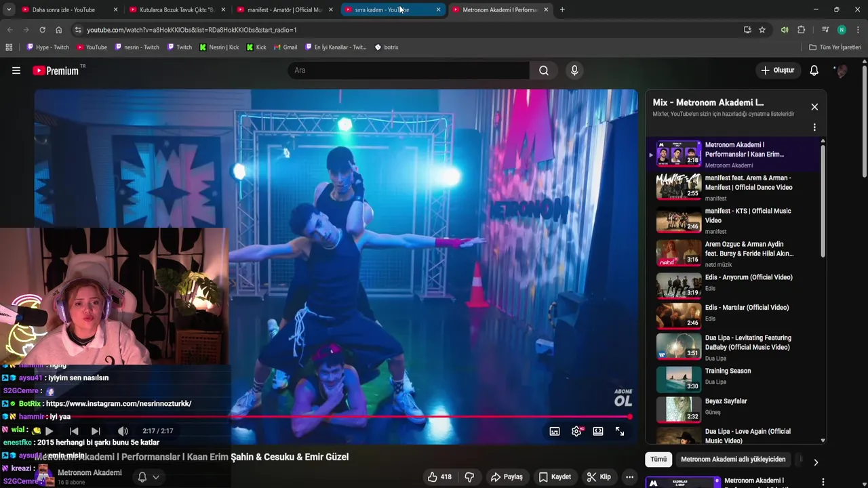
Task: Bookmark this page with star icon
Action: 762,30
